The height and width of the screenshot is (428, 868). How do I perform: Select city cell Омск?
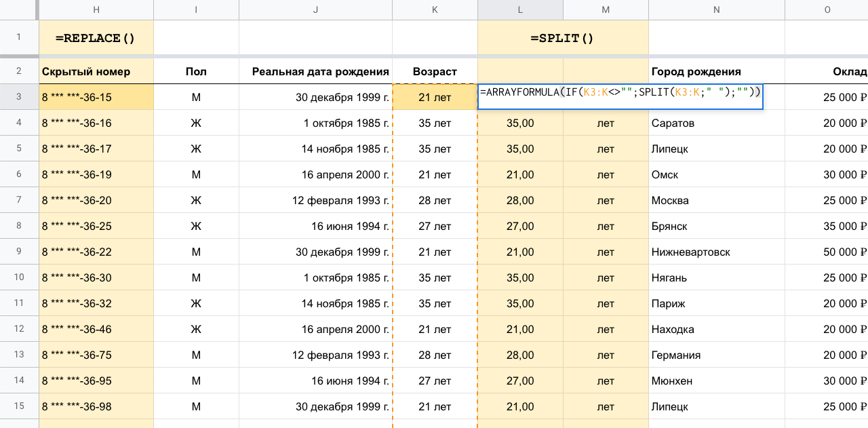point(717,174)
